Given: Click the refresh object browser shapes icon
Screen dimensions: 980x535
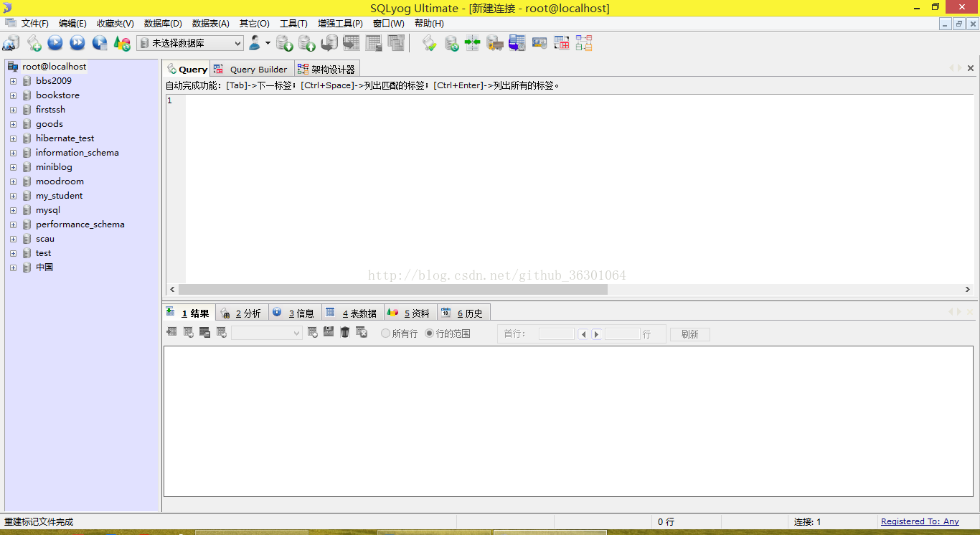Looking at the screenshot, I should click(122, 43).
